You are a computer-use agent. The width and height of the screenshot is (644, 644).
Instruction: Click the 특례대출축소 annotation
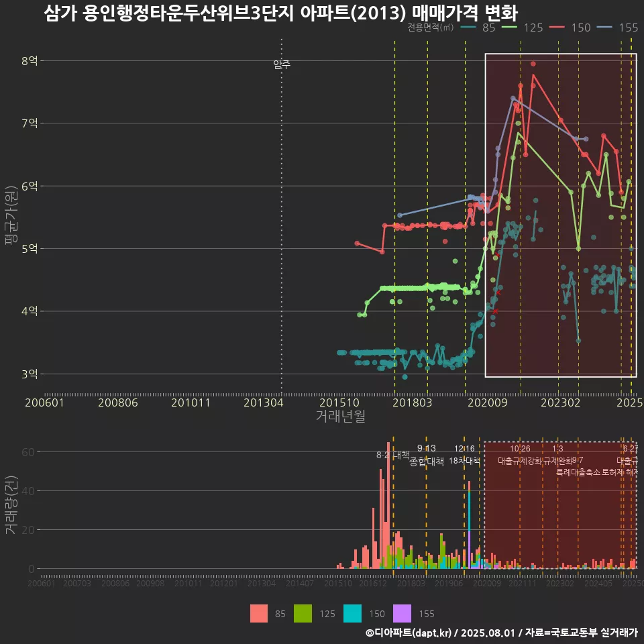578,472
